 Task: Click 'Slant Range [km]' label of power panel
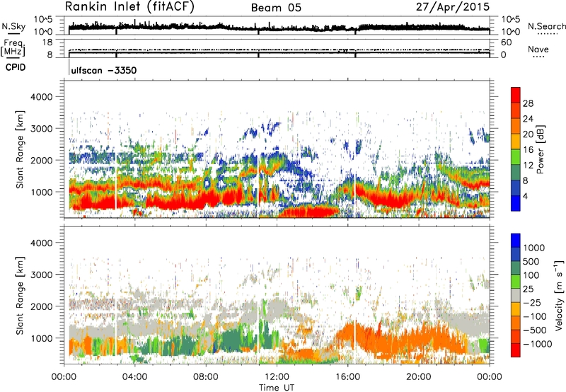(20, 149)
